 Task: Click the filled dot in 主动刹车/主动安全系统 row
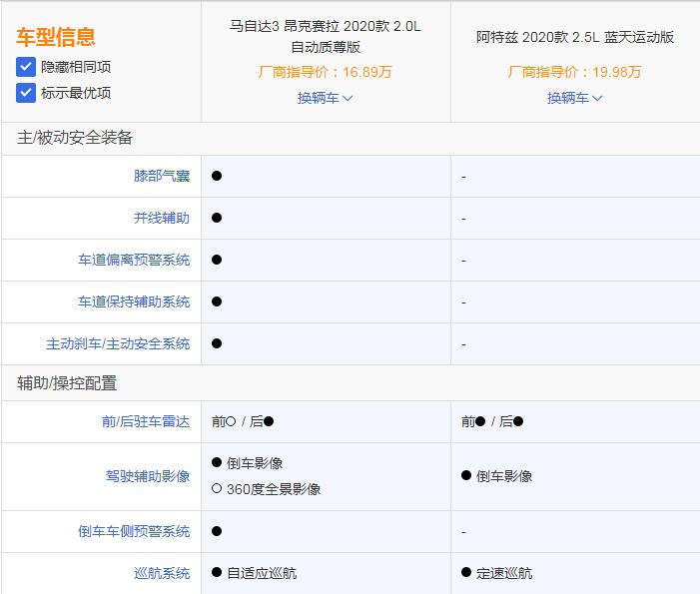click(x=217, y=343)
